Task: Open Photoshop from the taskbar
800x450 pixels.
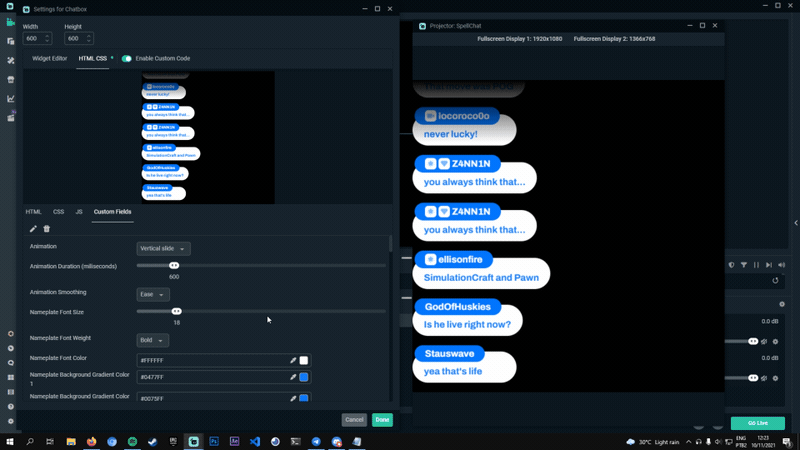Action: pyautogui.click(x=214, y=441)
